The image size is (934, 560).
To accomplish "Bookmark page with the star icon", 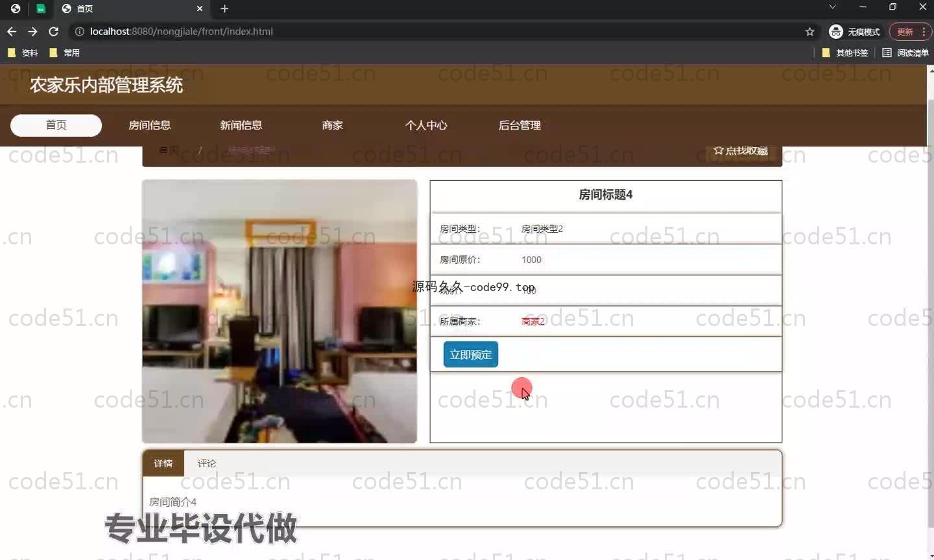I will click(x=809, y=31).
